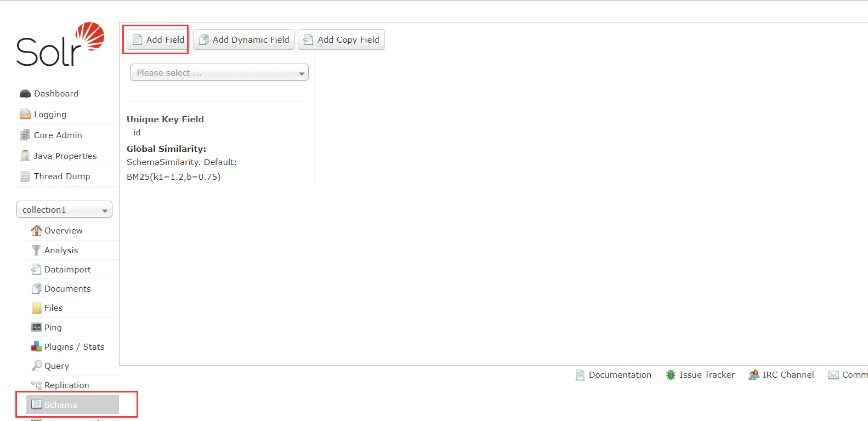The width and height of the screenshot is (868, 421).
Task: Click the Schema book icon
Action: click(x=37, y=405)
